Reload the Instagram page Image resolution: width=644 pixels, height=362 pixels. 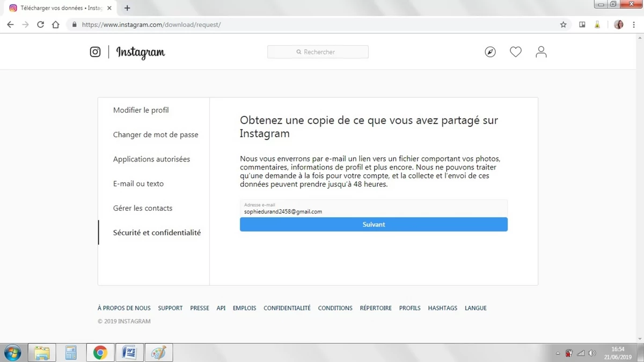pos(40,25)
